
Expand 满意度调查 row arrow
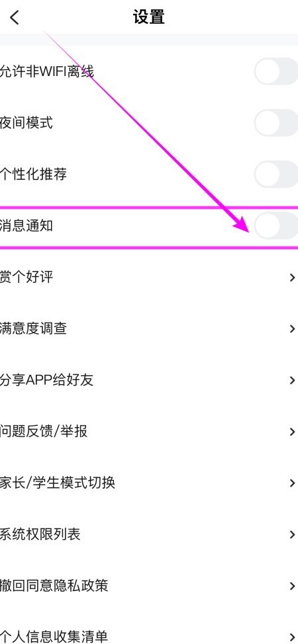(292, 329)
